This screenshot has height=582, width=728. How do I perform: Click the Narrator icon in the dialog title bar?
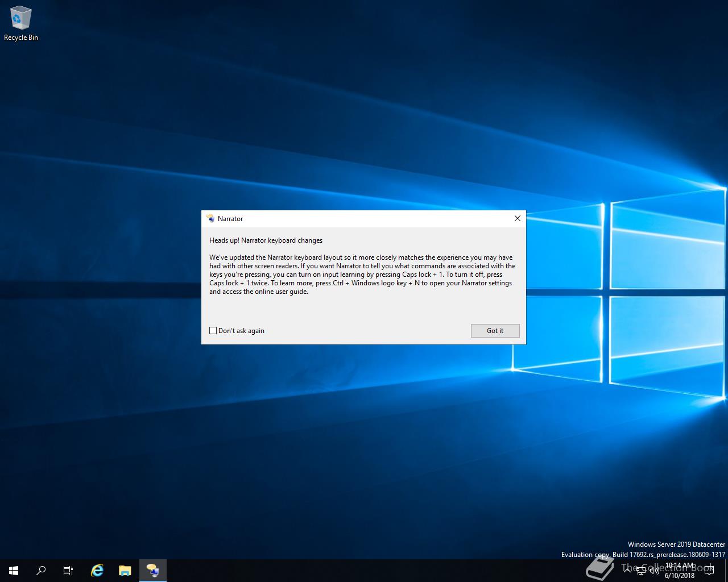pyautogui.click(x=210, y=218)
